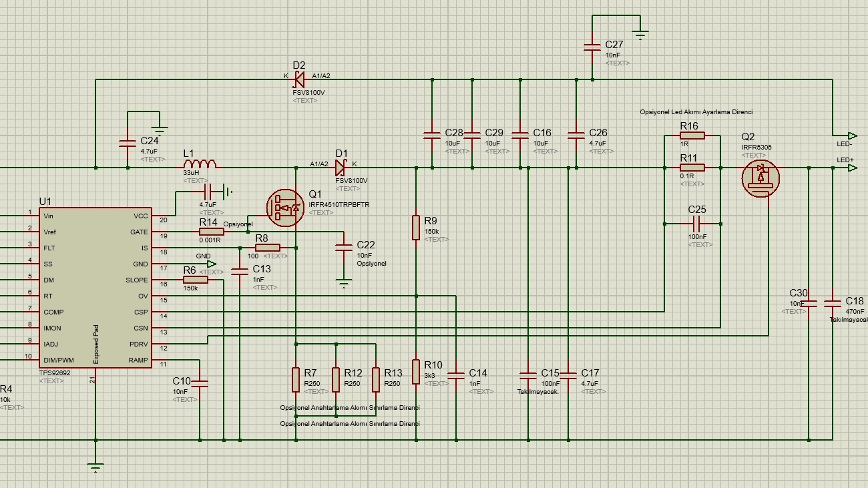Select the C22 capacitor symbol
Image resolution: width=868 pixels, height=488 pixels.
(x=344, y=248)
